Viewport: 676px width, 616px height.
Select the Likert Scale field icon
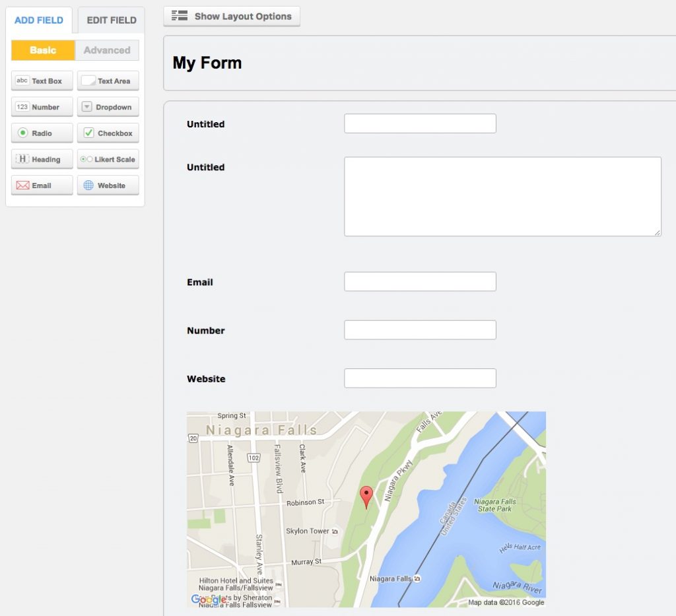coord(108,159)
